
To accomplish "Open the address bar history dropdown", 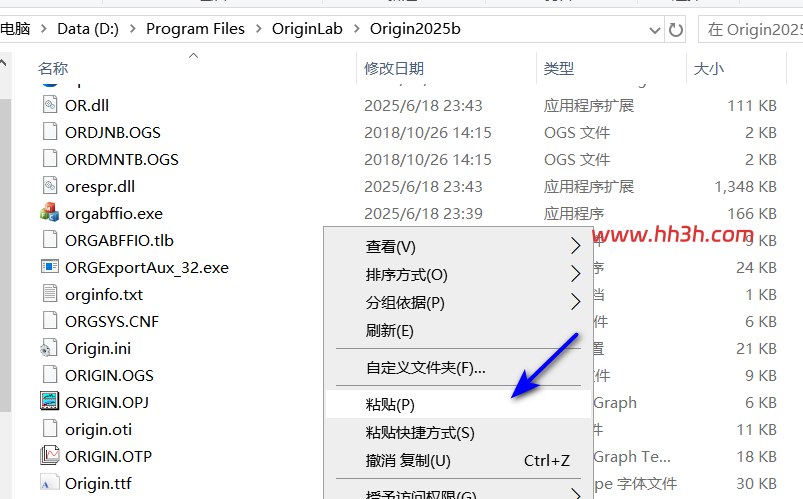I will tap(654, 30).
